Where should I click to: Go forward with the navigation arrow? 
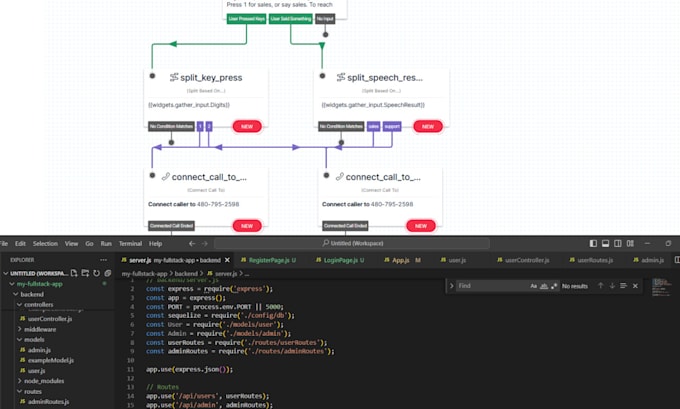click(205, 244)
